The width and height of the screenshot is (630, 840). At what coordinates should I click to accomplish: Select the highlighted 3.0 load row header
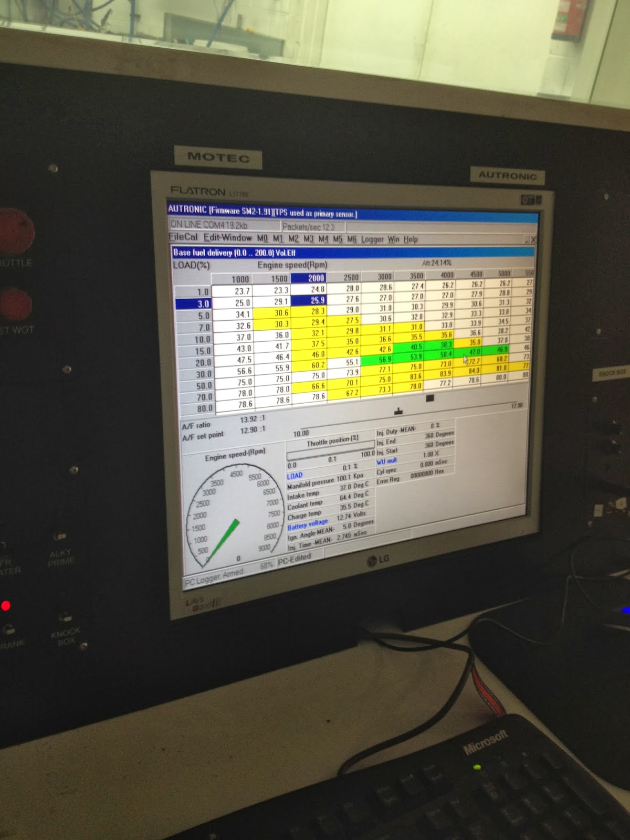point(193,303)
